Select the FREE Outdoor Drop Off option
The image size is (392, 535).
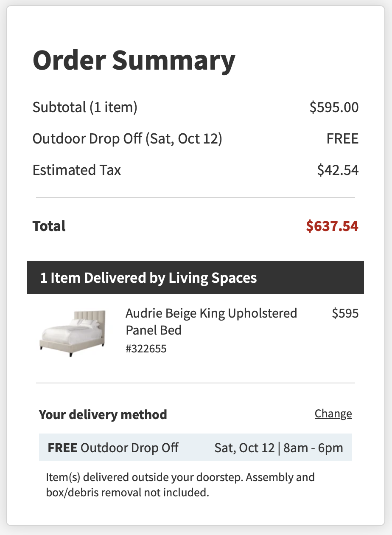(113, 448)
